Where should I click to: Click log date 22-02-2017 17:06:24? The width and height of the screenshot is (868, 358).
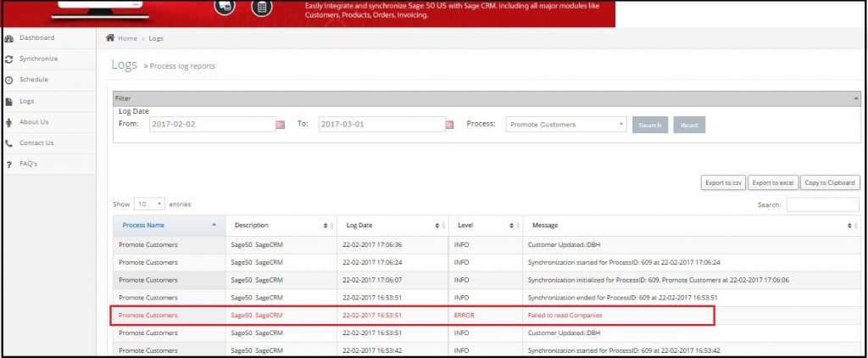pyautogui.click(x=372, y=262)
